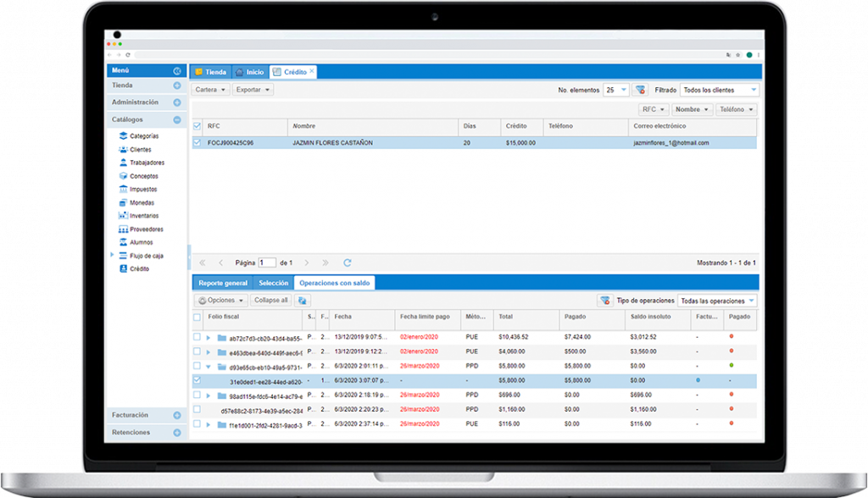Click the green Pagado status dot
The width and height of the screenshot is (868, 498).
[x=731, y=366]
